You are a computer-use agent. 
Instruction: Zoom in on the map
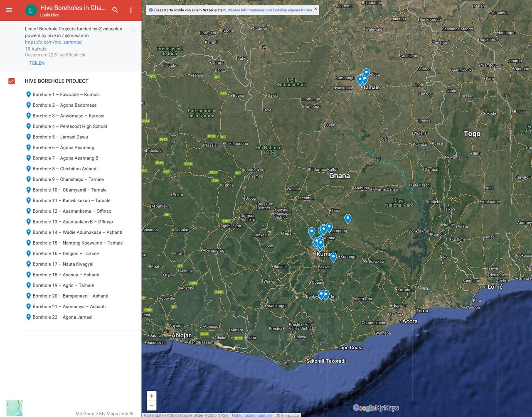click(151, 396)
